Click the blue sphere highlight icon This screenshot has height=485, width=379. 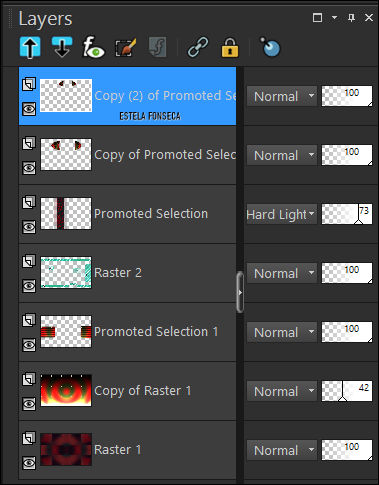point(270,47)
